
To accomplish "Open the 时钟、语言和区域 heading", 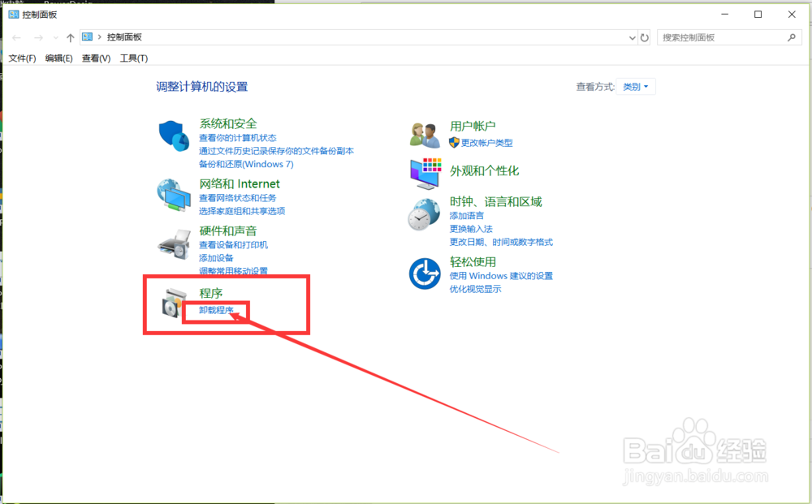I will point(495,201).
